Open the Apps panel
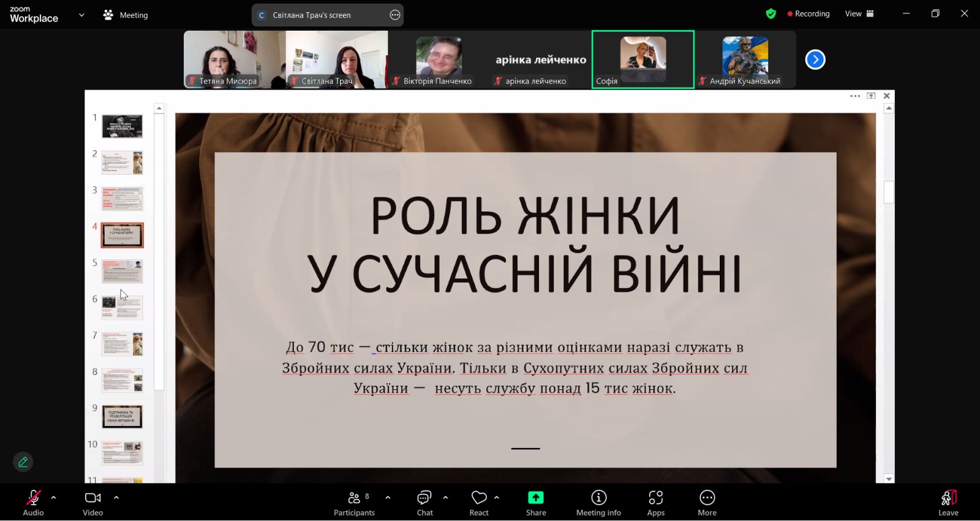The height and width of the screenshot is (521, 980). click(655, 503)
